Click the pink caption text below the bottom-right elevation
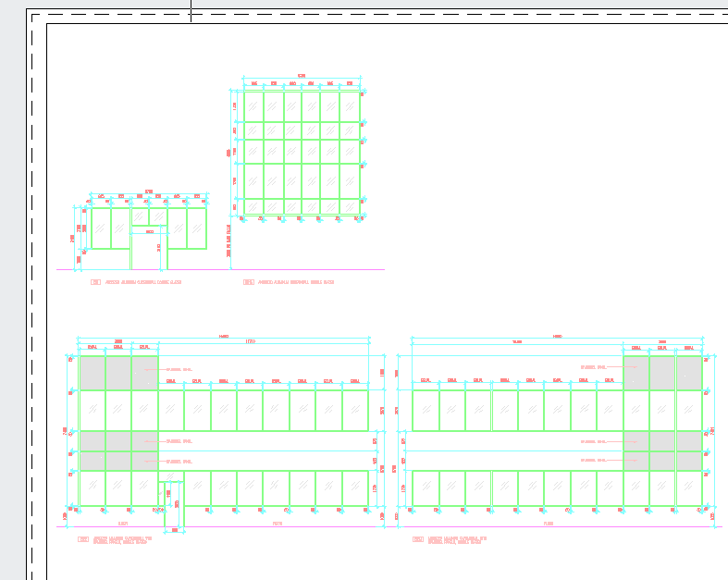The width and height of the screenshot is (728, 580). (x=450, y=539)
